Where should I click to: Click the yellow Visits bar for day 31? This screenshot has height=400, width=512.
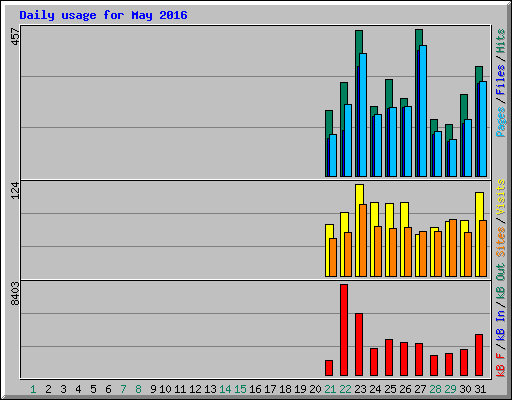click(x=479, y=206)
